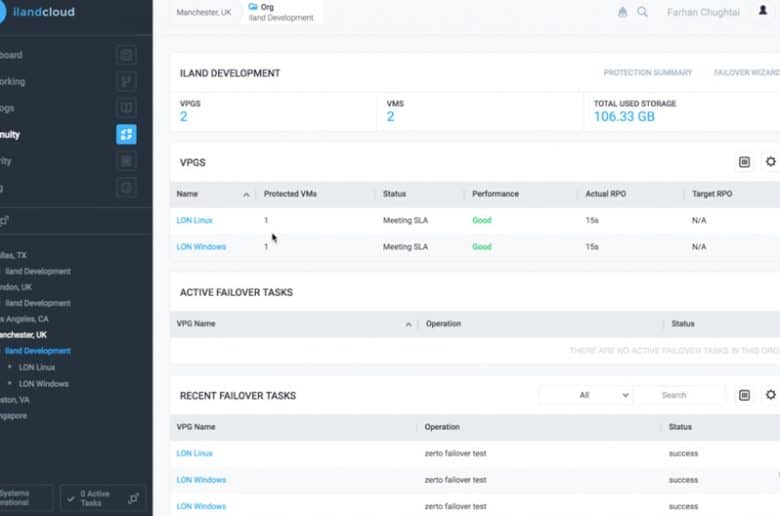The height and width of the screenshot is (516, 780).
Task: Open Recent Failover Tasks settings gear
Action: [x=771, y=395]
